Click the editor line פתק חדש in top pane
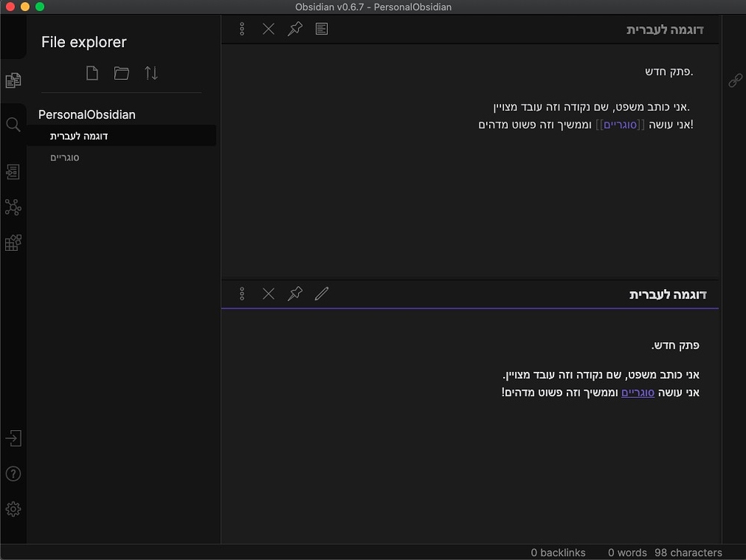 [x=669, y=72]
